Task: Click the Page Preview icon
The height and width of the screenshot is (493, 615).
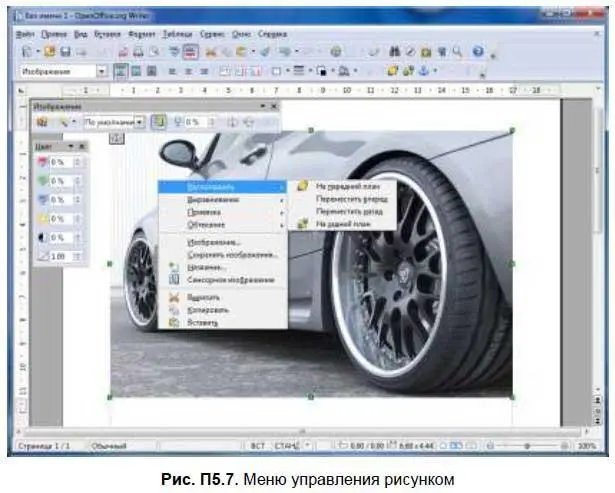Action: pos(154,51)
